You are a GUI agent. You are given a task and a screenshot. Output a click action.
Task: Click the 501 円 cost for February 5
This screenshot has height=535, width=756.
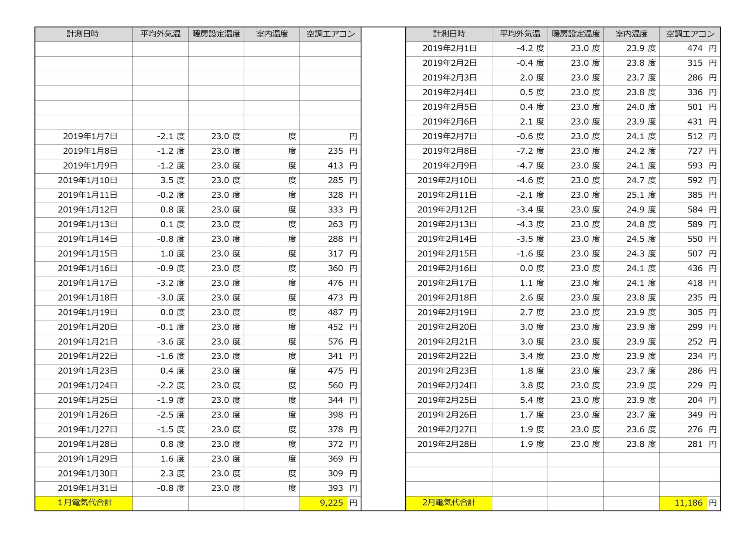pyautogui.click(x=690, y=107)
